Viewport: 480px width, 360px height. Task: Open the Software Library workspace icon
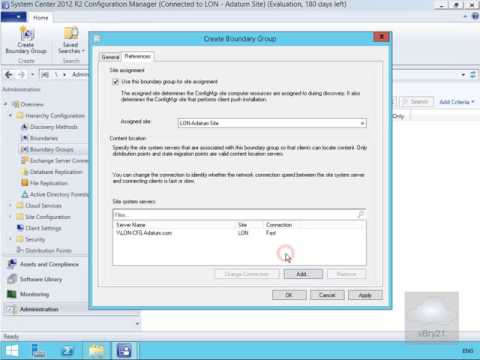(x=12, y=279)
